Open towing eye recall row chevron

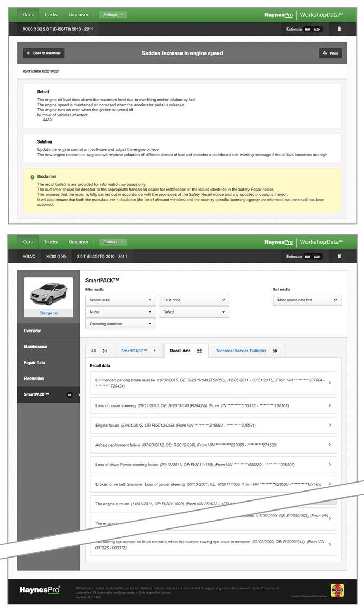(330, 544)
